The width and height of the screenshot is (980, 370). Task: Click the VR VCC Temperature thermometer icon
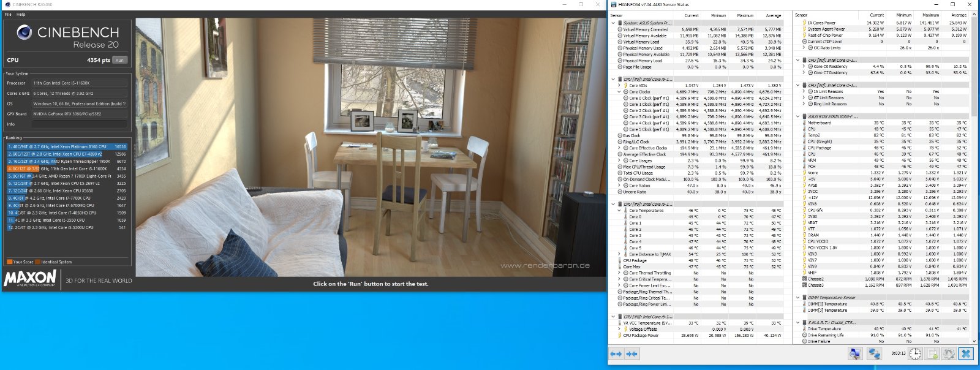pyautogui.click(x=620, y=323)
